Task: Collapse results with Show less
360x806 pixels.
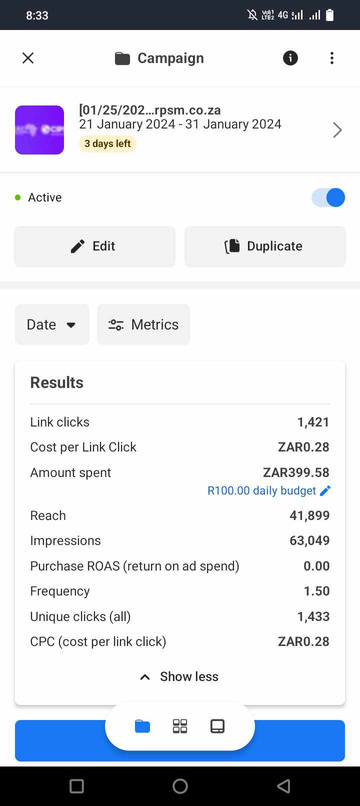Action: click(179, 676)
